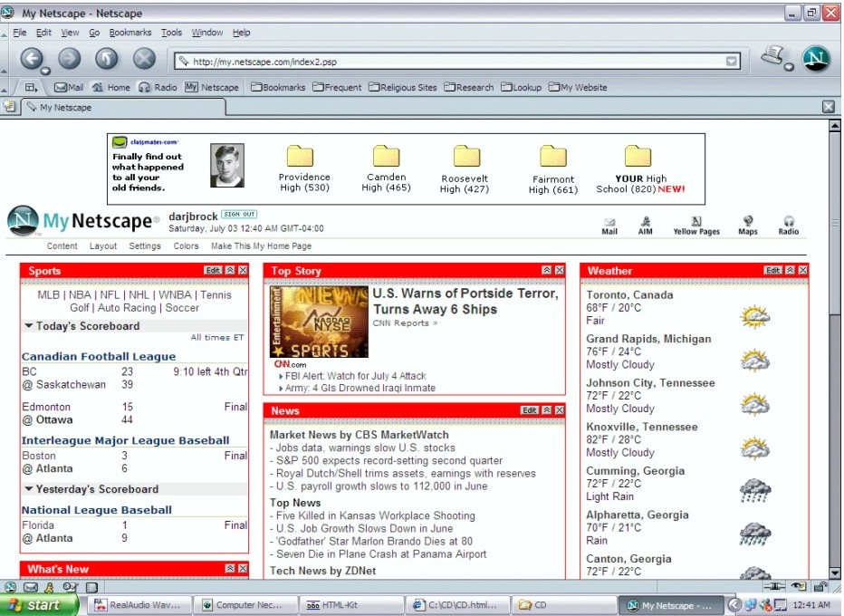Click the New Tab button left of tabs
The image size is (844, 616).
coord(10,107)
